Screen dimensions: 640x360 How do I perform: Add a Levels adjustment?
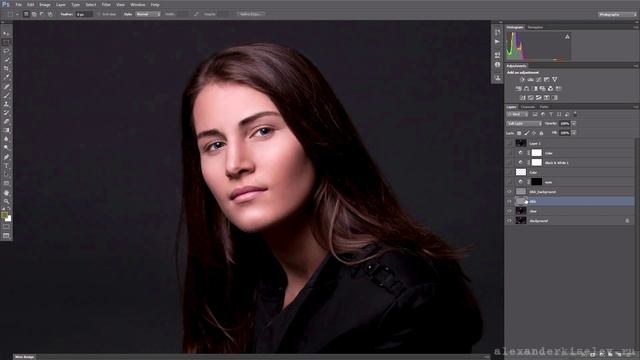coord(531,80)
